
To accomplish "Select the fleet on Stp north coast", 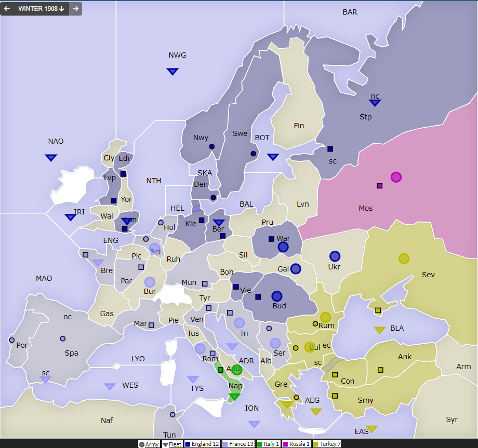I will [x=375, y=103].
